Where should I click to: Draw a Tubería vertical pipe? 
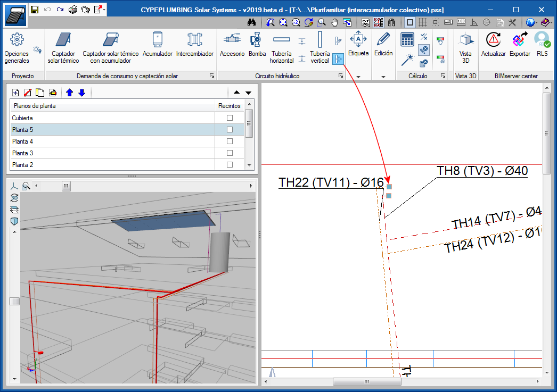(320, 48)
